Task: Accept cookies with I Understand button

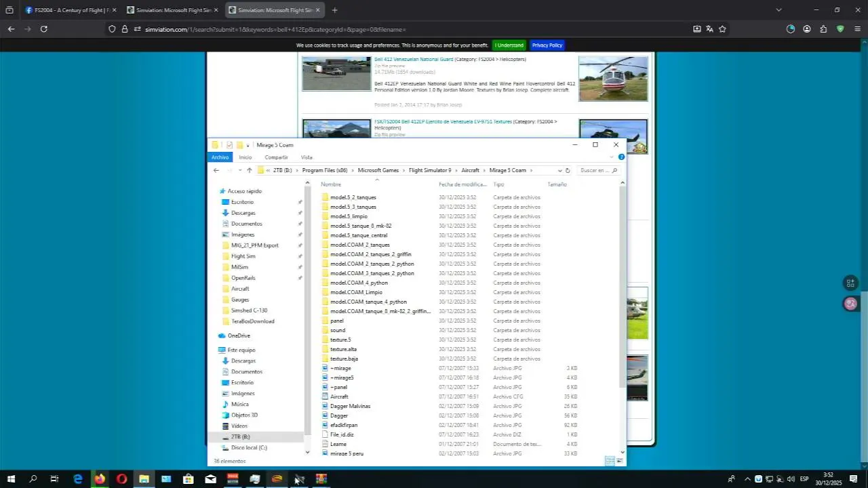Action: 509,45
